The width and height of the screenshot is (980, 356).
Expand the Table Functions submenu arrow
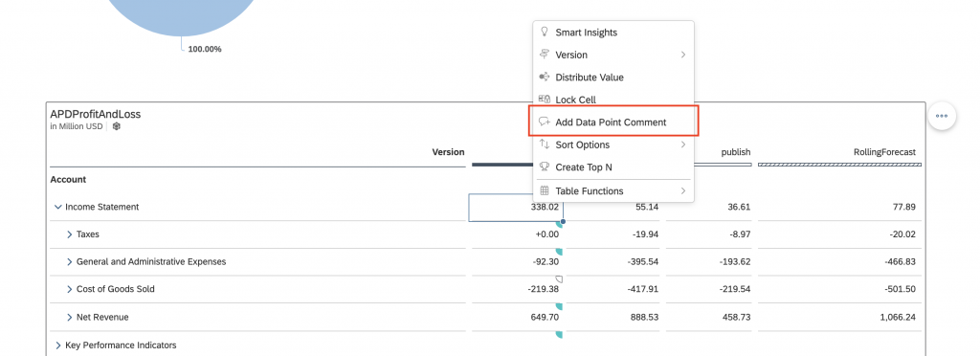tap(683, 190)
